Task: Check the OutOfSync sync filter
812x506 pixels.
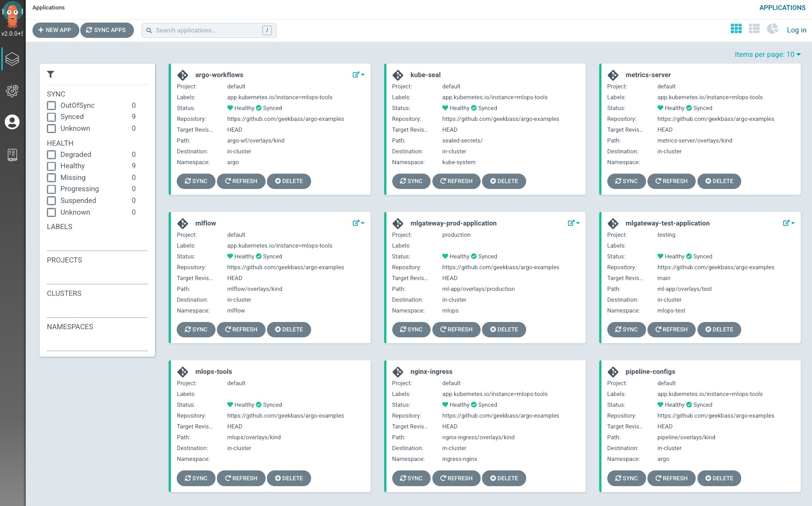Action: [51, 106]
